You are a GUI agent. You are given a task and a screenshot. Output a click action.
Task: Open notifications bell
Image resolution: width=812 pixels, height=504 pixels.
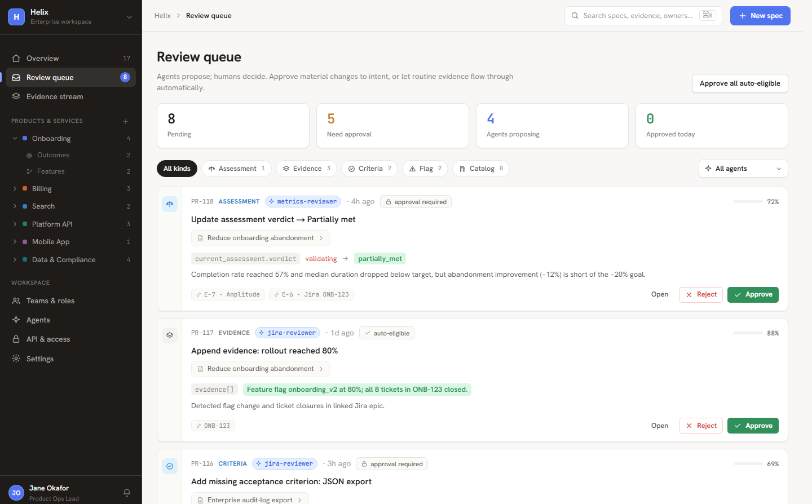[127, 493]
